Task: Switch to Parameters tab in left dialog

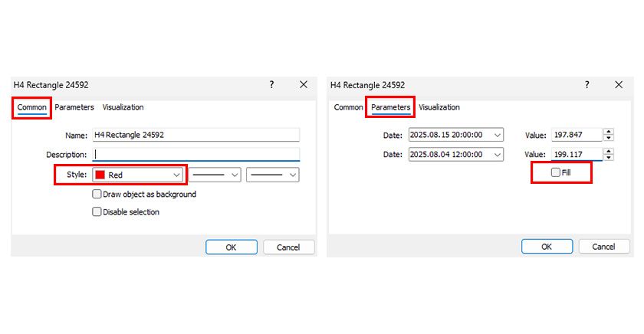Action: [x=74, y=107]
